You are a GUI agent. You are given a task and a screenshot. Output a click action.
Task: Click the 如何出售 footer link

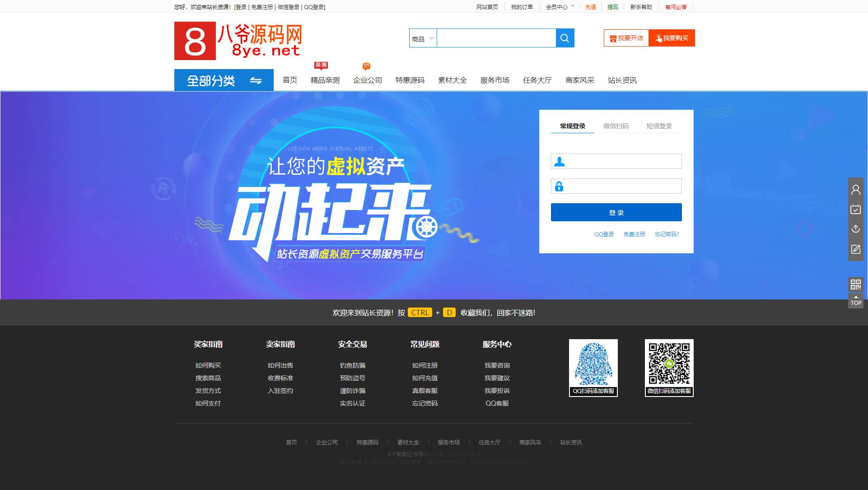tap(280, 365)
